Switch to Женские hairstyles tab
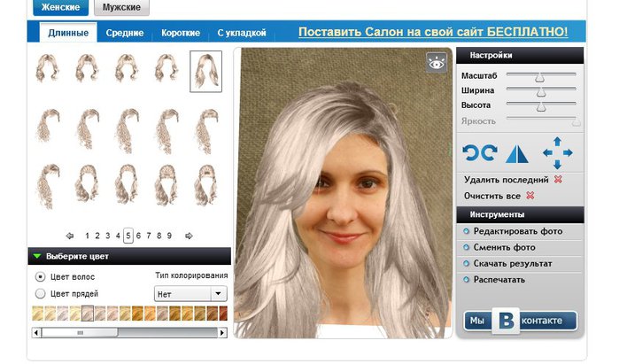 [61, 7]
